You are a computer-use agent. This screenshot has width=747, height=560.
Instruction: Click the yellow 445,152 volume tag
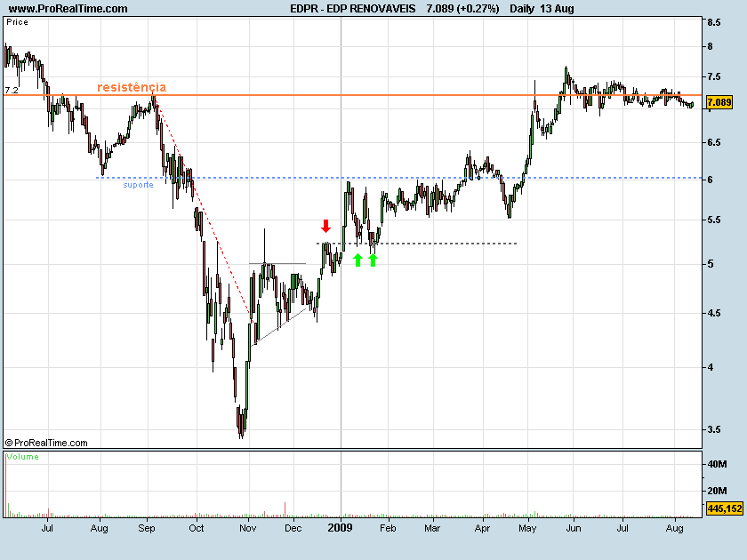click(x=725, y=508)
